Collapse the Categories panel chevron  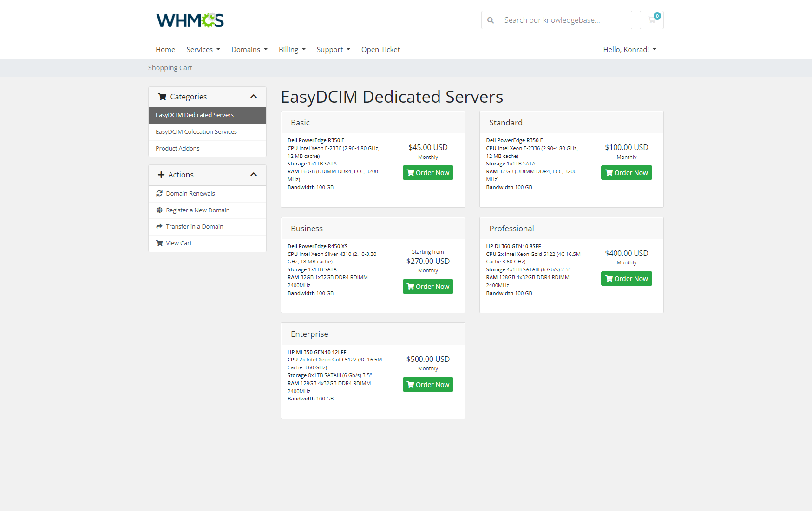254,97
